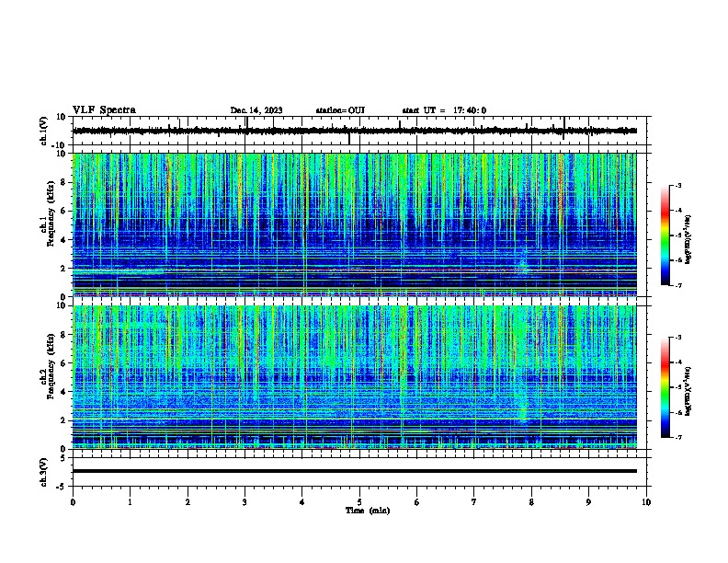Click the ch.2 colorbar log(PSD) label

click(688, 392)
